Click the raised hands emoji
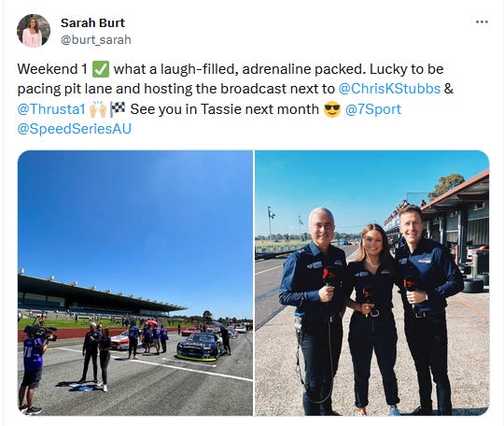The height and width of the screenshot is (426, 504). tap(98, 109)
